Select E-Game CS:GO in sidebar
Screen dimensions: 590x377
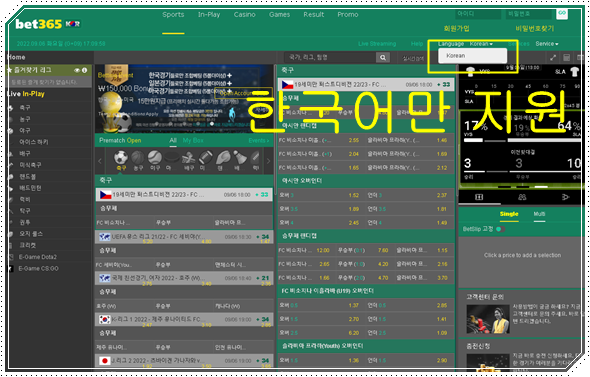(x=38, y=269)
